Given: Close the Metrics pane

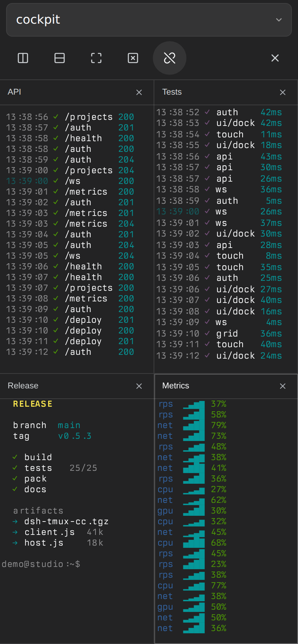Looking at the screenshot, I should tap(283, 386).
